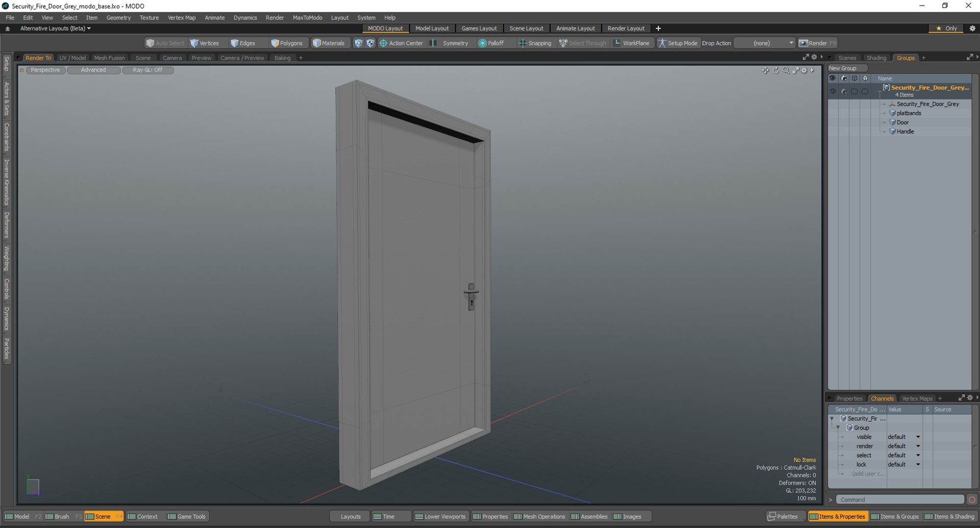
Task: Switch to the Vertex Maps tab
Action: click(x=917, y=398)
